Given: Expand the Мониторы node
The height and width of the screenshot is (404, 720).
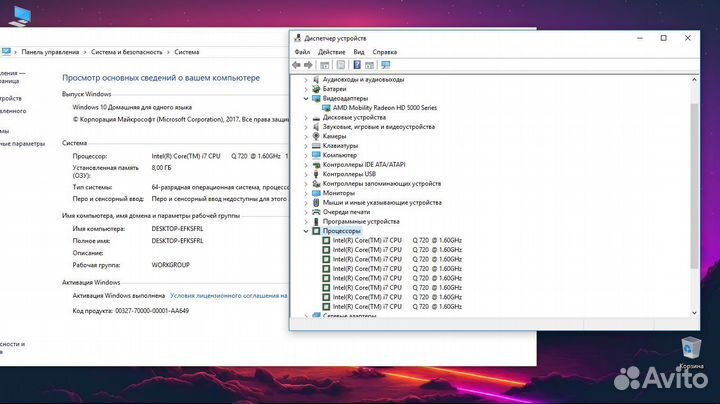Looking at the screenshot, I should [306, 193].
